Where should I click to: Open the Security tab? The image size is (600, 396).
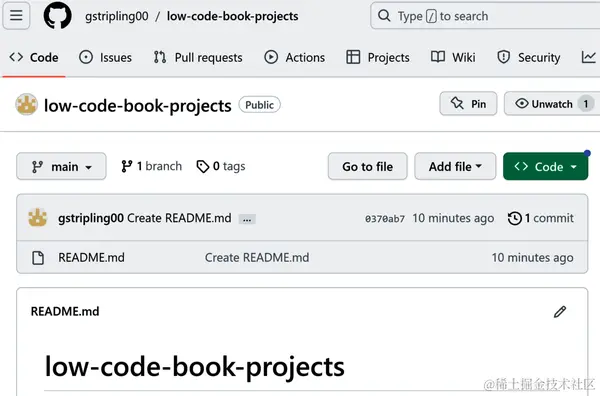528,57
